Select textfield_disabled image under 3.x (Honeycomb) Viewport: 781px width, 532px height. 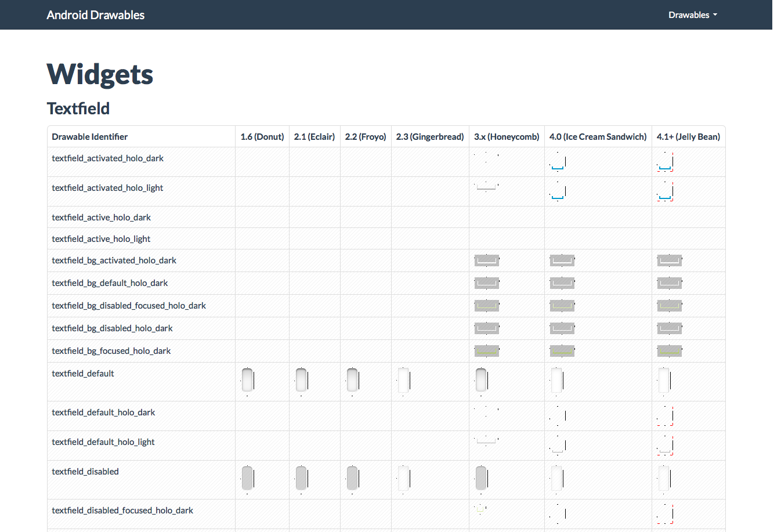tap(481, 479)
